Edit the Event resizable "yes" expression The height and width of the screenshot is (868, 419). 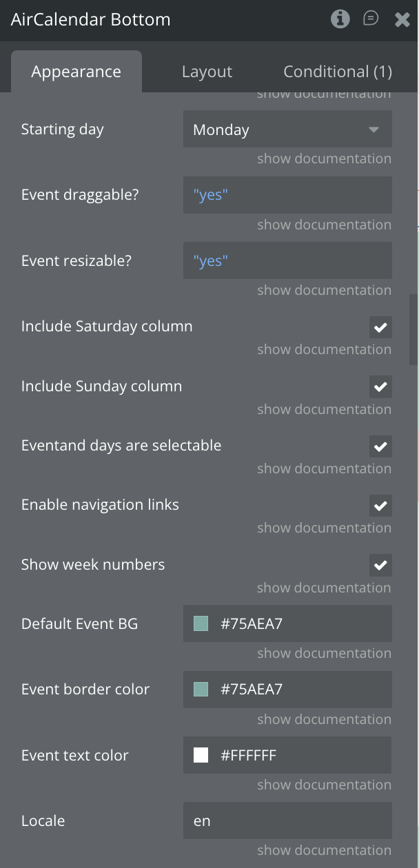click(x=287, y=261)
